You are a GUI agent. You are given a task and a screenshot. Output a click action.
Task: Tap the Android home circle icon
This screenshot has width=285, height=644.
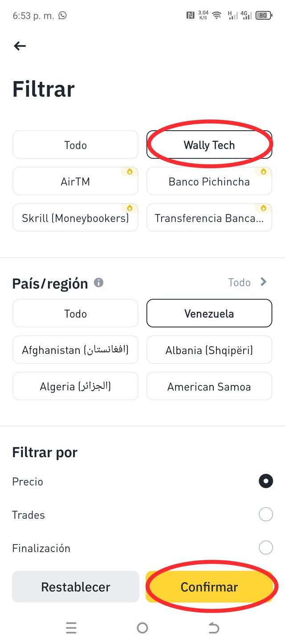coord(142,628)
